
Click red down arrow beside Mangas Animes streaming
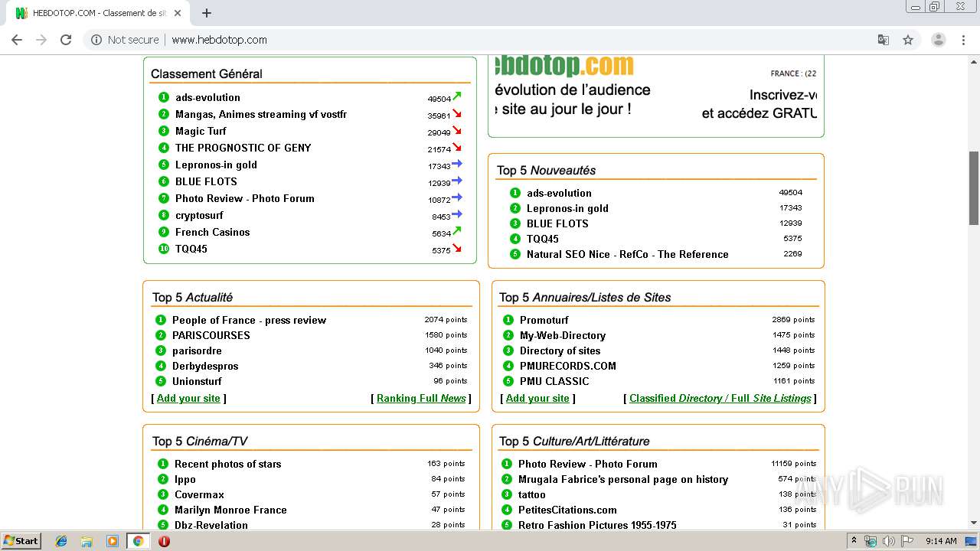point(457,113)
